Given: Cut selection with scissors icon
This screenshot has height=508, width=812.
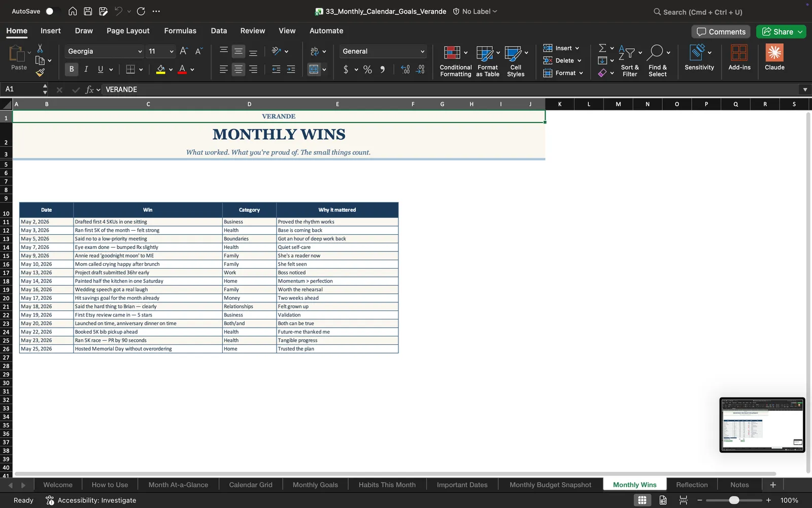Looking at the screenshot, I should tap(40, 48).
